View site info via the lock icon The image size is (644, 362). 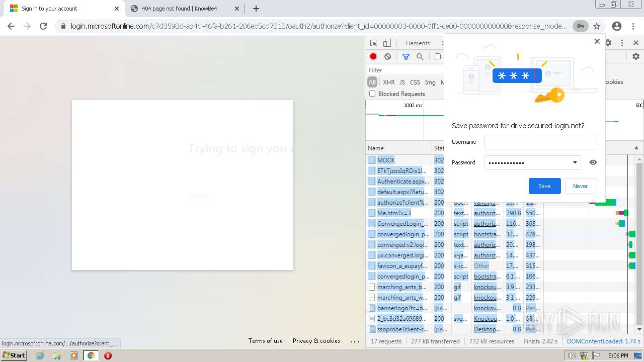(x=63, y=26)
